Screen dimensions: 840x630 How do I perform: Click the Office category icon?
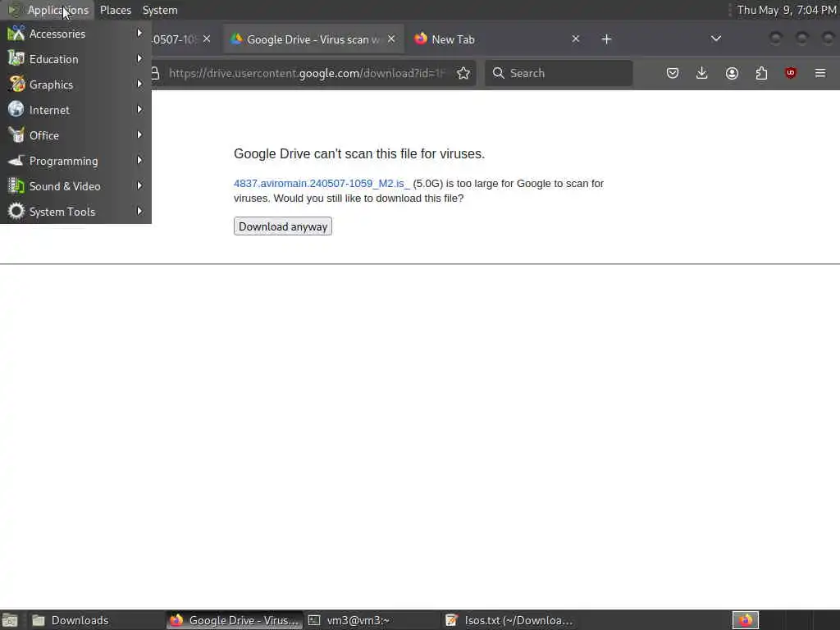click(x=16, y=135)
